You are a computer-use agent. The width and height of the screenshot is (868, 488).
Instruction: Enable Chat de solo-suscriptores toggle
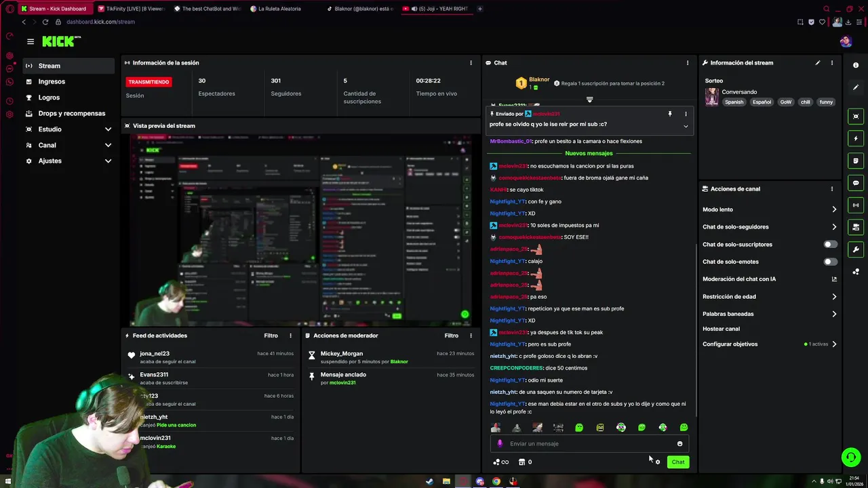tap(830, 244)
